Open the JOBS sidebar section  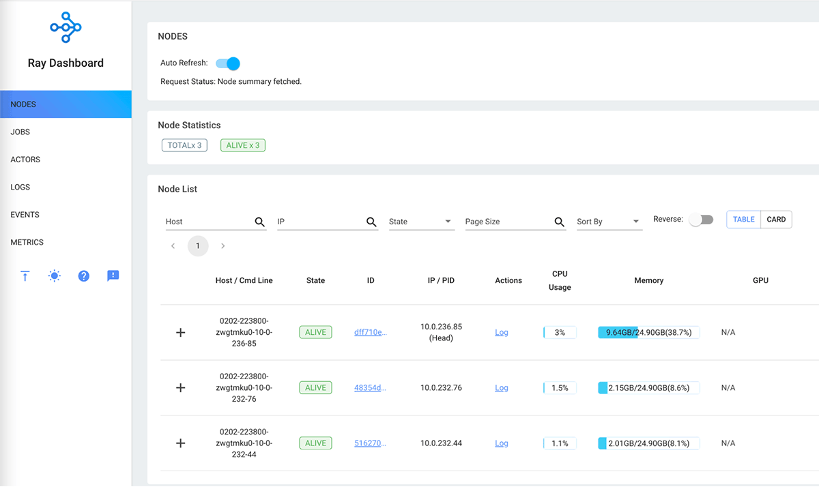tap(20, 132)
